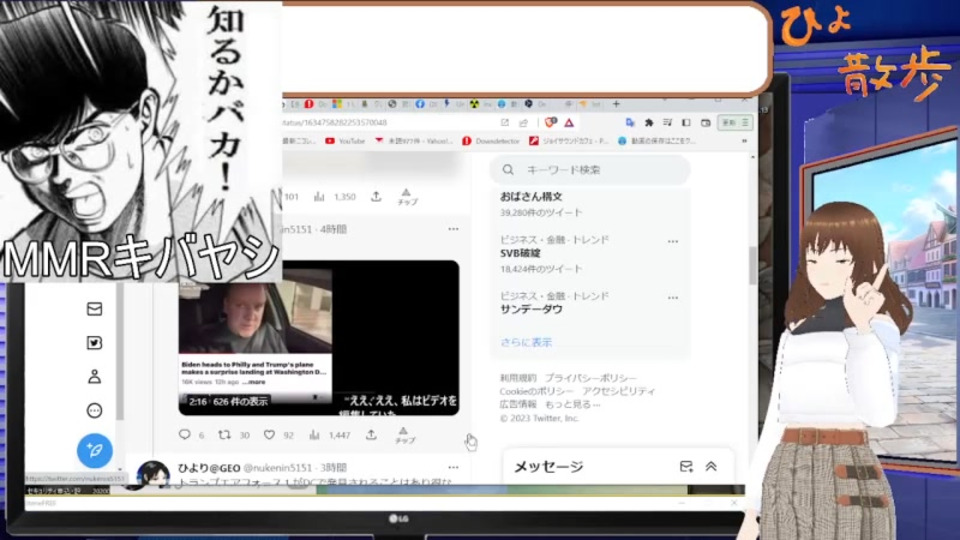
Task: Click the キーワード検索 search field
Action: (590, 170)
